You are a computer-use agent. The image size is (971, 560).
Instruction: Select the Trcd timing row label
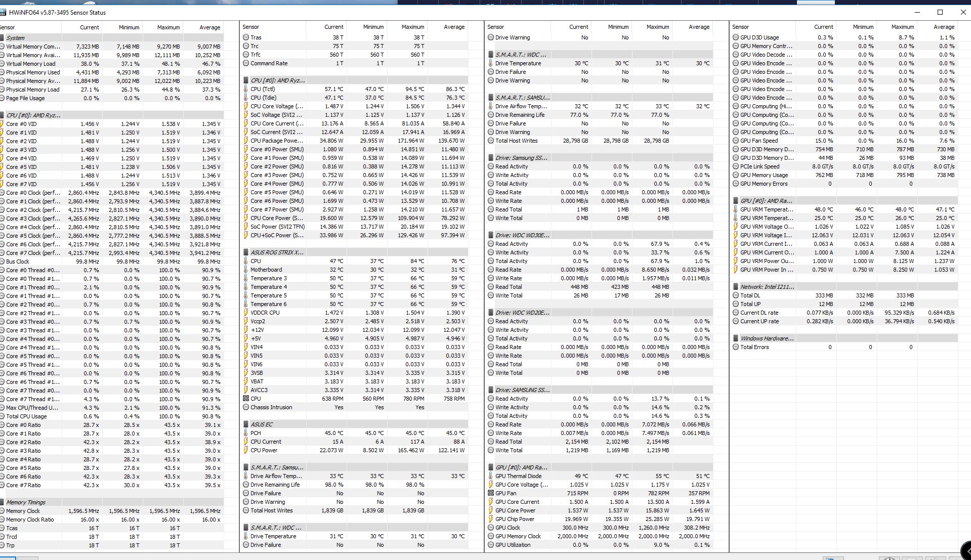point(12,537)
